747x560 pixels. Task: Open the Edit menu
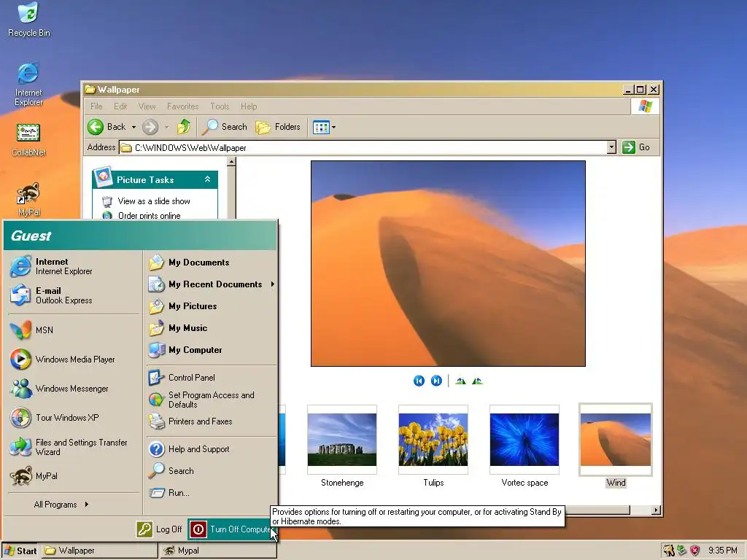[120, 106]
